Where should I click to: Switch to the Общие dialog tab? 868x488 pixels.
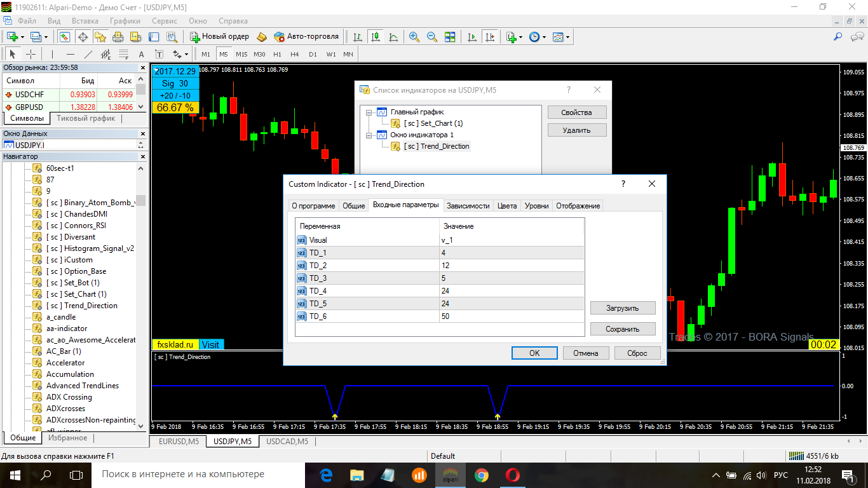click(x=354, y=206)
